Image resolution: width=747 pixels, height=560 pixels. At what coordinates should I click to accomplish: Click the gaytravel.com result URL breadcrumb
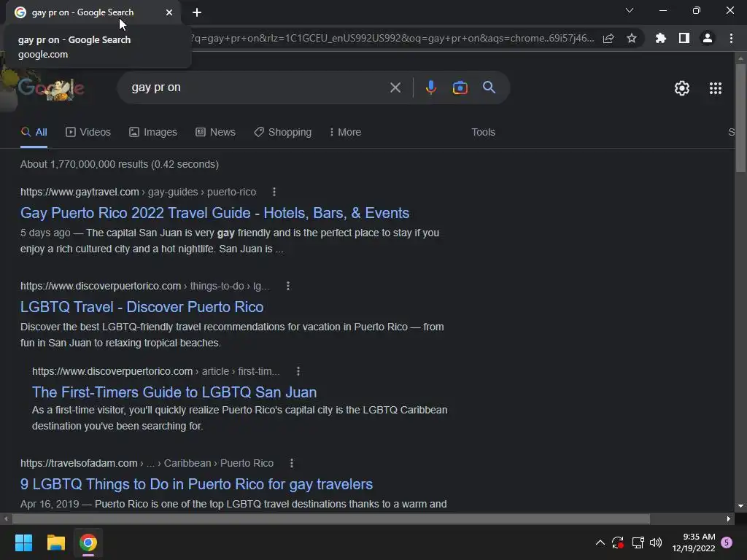[138, 192]
